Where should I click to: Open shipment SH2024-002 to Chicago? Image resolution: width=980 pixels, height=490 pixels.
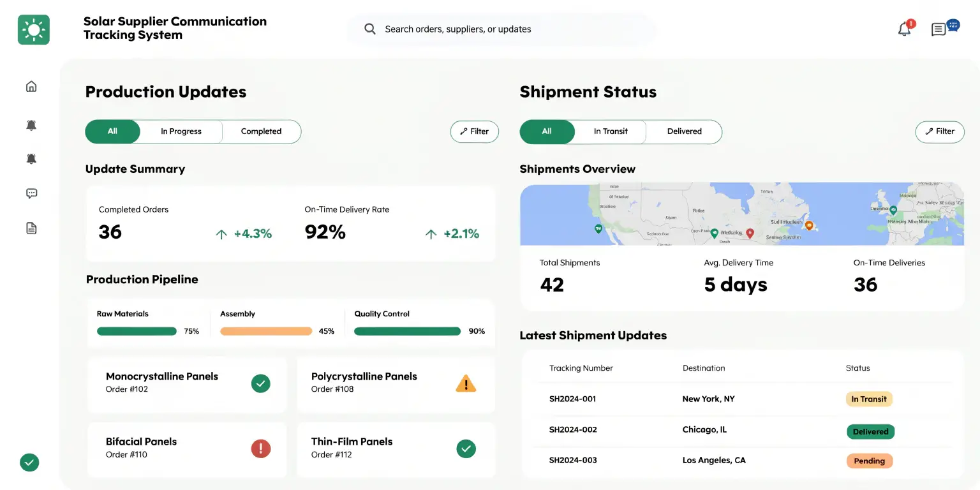(573, 429)
